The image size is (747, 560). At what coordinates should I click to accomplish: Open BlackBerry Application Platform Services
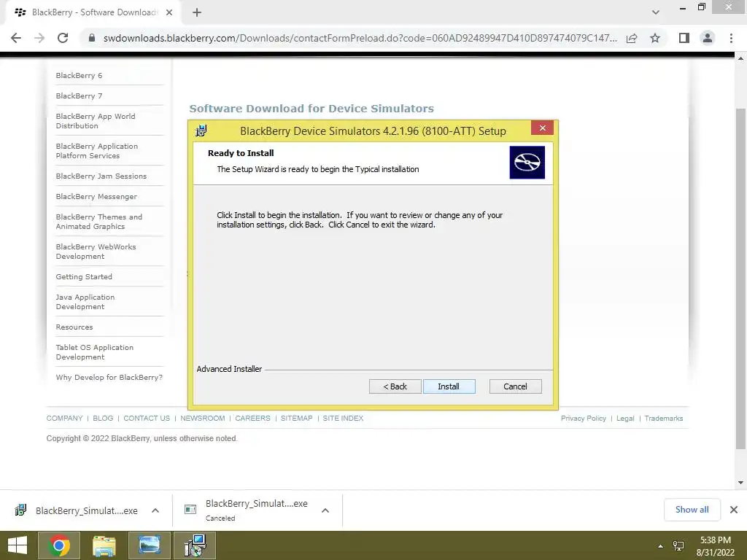[x=97, y=151]
